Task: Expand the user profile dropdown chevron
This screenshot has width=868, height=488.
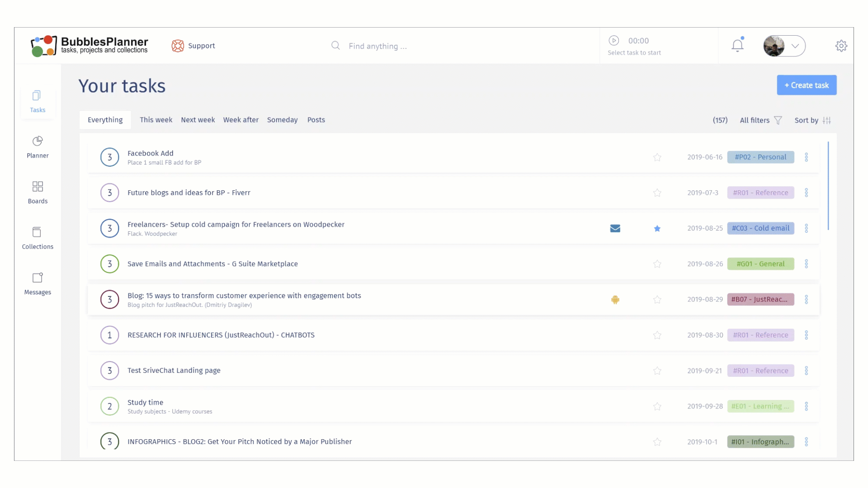Action: pos(795,46)
